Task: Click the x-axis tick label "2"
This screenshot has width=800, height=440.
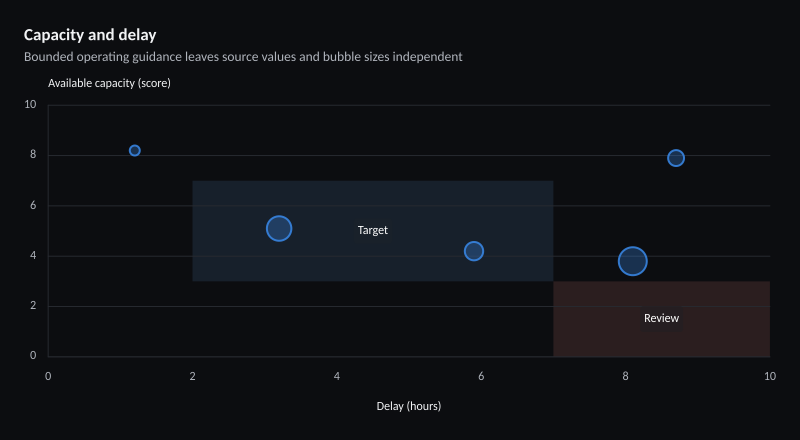Action: coord(192,376)
